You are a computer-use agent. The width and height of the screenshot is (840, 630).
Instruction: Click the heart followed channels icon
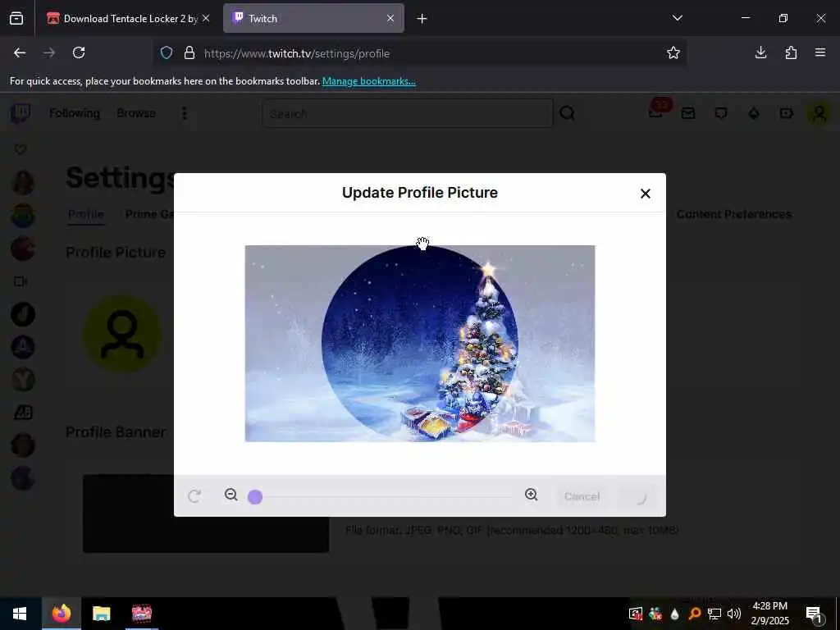coord(21,149)
